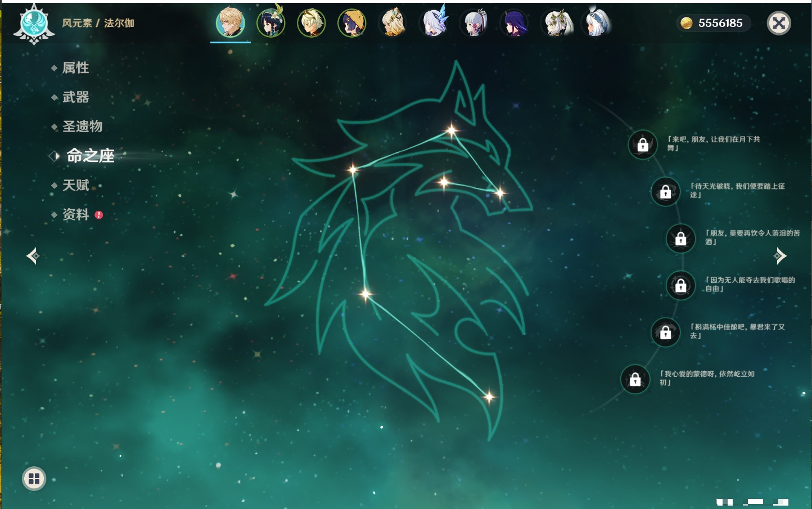The width and height of the screenshot is (812, 509).
Task: Open the 武器 weapon tab
Action: coord(75,97)
